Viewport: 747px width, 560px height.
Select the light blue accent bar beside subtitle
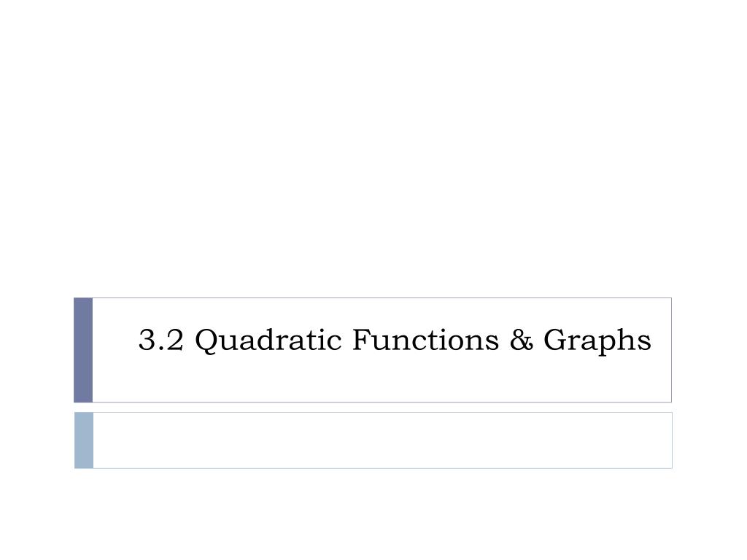[x=84, y=440]
